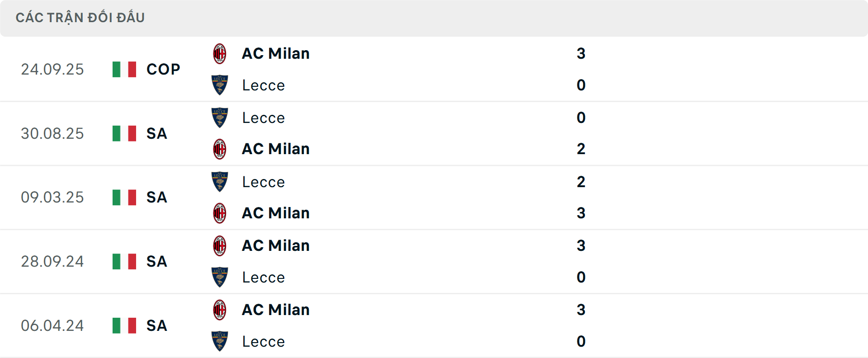Click the Lecce crest in the 30.08.25 match
The image size is (868, 358).
pyautogui.click(x=220, y=117)
